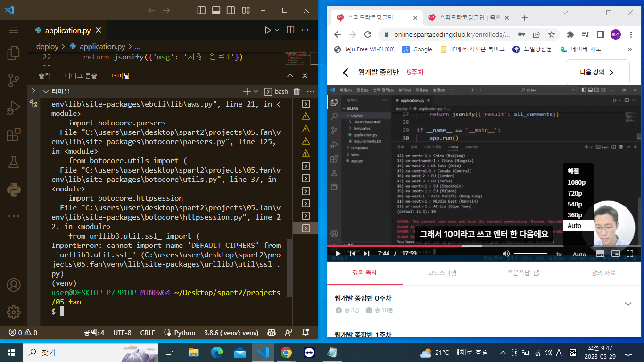Toggle Chrome side panel

tap(600, 34)
